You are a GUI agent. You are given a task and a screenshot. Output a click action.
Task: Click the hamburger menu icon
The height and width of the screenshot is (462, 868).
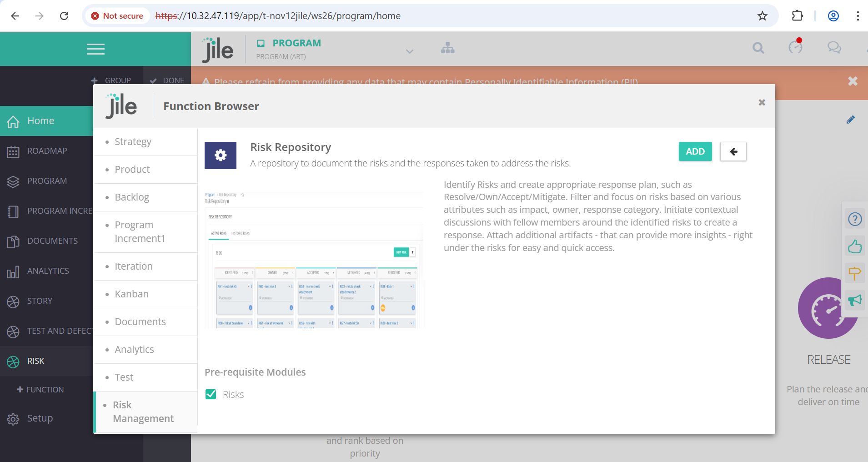coord(95,49)
